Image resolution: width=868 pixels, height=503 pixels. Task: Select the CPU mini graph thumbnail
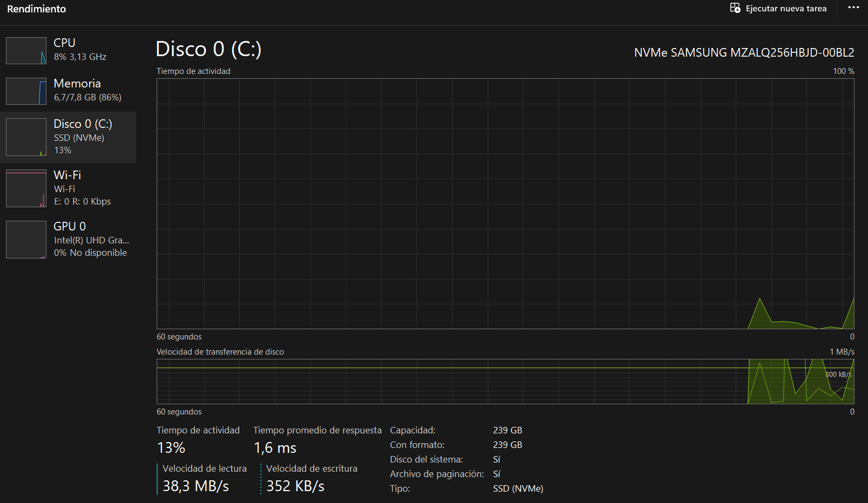point(26,51)
